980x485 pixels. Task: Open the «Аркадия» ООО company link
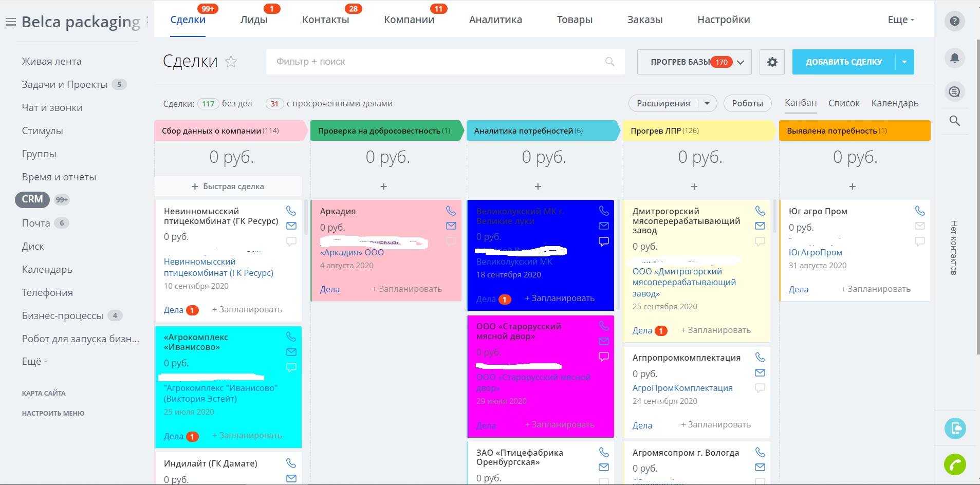(x=352, y=252)
